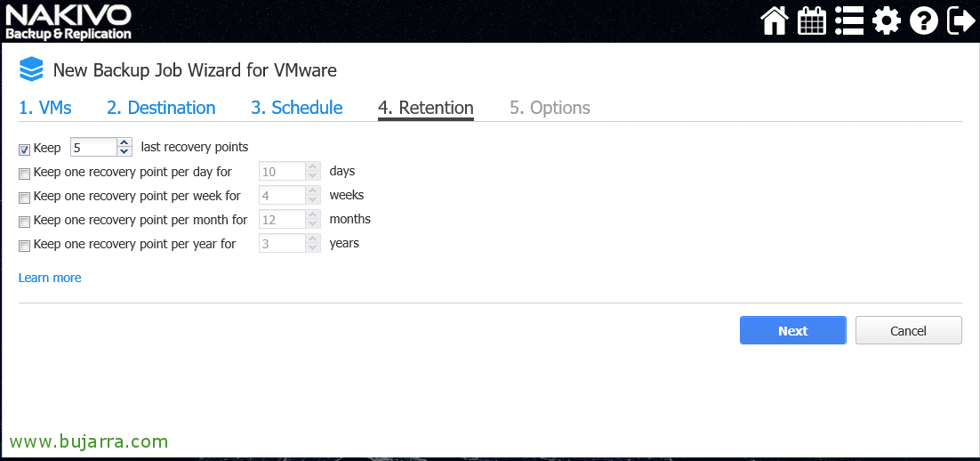Viewport: 980px width, 461px height.
Task: Decrease the last recovery points count
Action: [125, 151]
